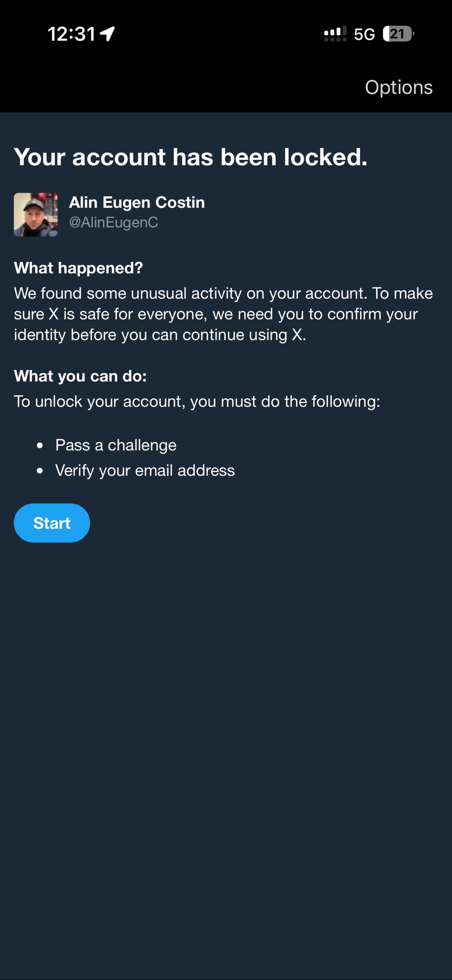The image size is (452, 980).
Task: Tap the battery level icon
Action: pyautogui.click(x=398, y=34)
